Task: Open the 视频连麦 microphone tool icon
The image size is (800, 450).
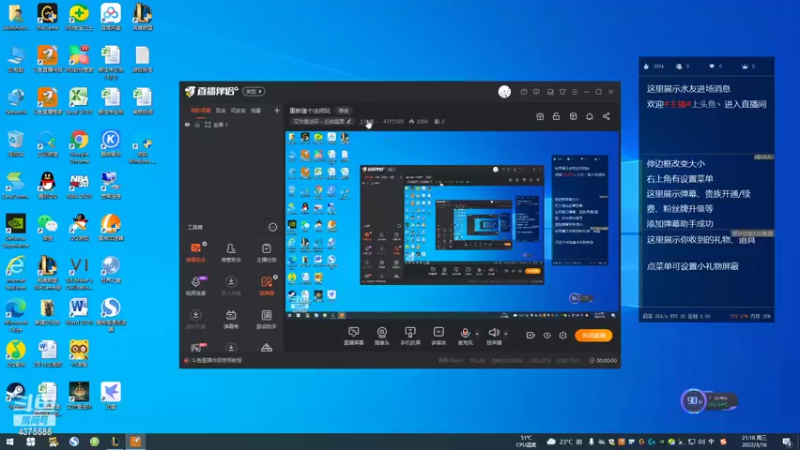Action: click(x=195, y=285)
